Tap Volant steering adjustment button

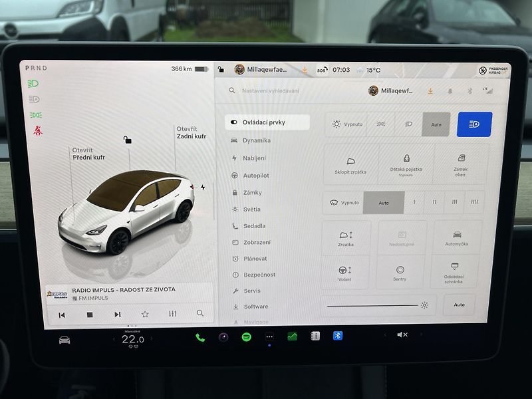pos(344,273)
